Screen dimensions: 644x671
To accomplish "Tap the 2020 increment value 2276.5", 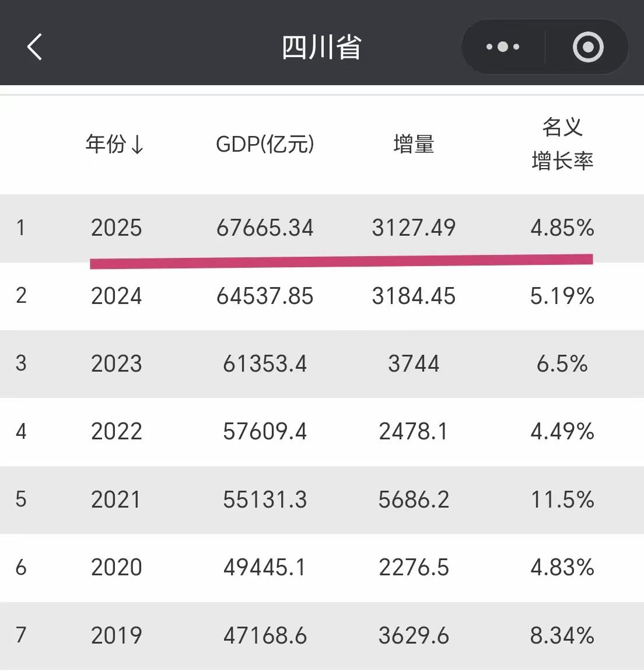I will tap(414, 567).
